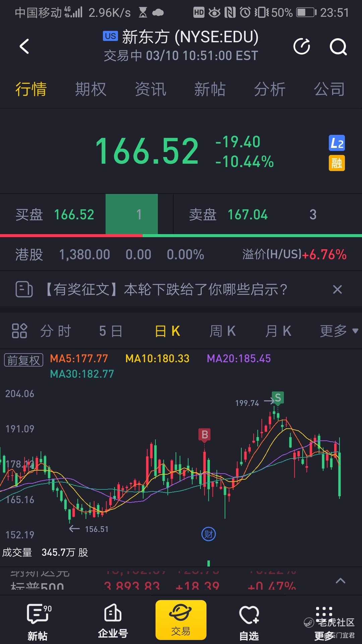Select the 分时 chart view
This screenshot has height=644, width=362.
pos(56,331)
